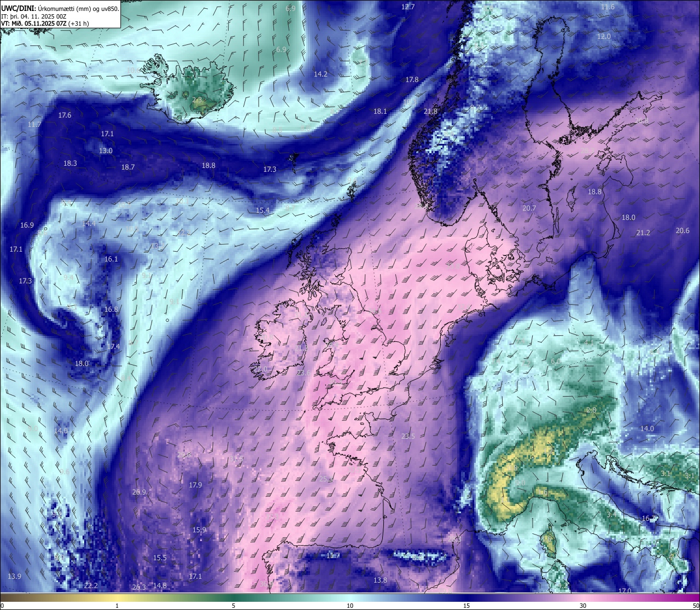Click the 1 tick on color scale
Screen dimensions: 700x610
tap(117, 606)
